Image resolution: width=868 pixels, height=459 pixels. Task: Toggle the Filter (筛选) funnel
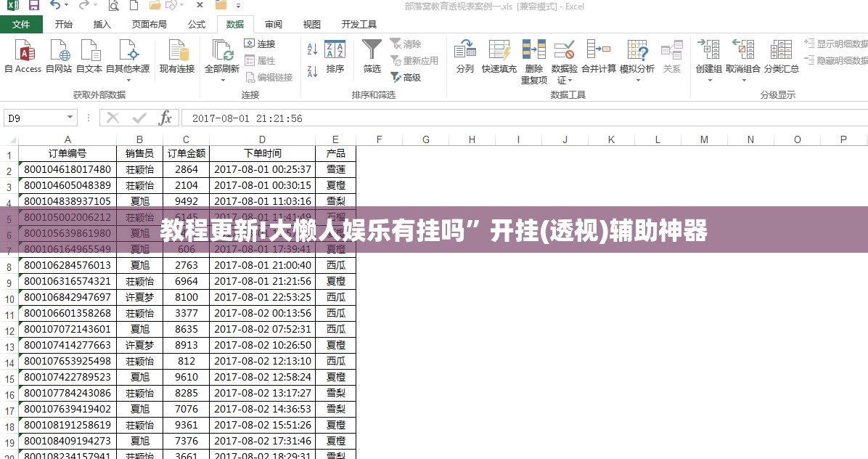tap(372, 56)
